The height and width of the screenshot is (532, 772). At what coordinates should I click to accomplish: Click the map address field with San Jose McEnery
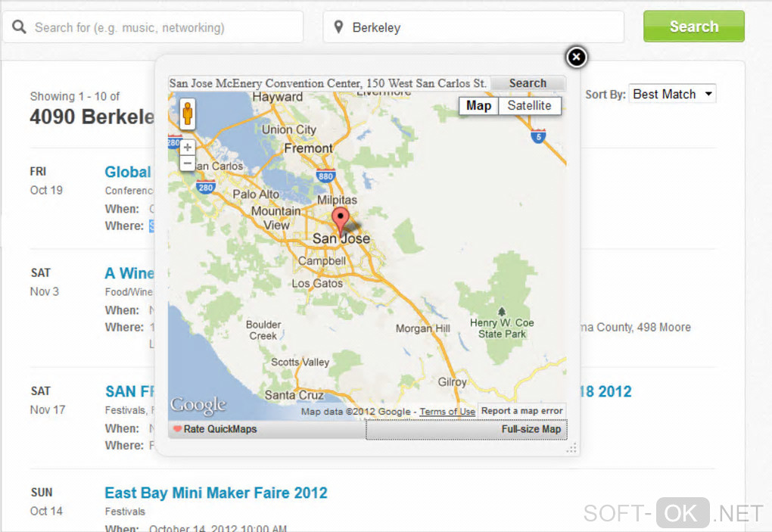tap(328, 83)
